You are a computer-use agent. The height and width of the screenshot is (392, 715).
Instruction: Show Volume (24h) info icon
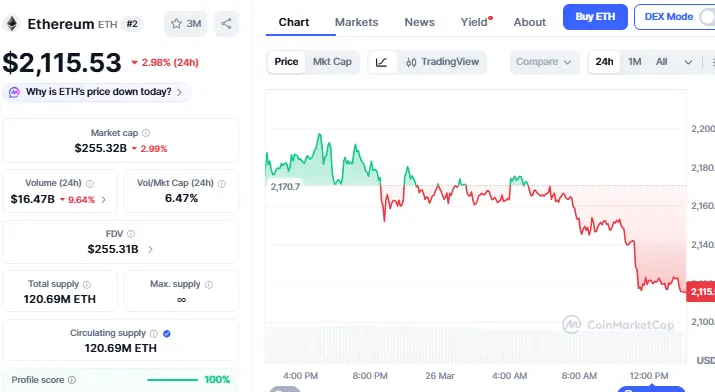pos(90,184)
